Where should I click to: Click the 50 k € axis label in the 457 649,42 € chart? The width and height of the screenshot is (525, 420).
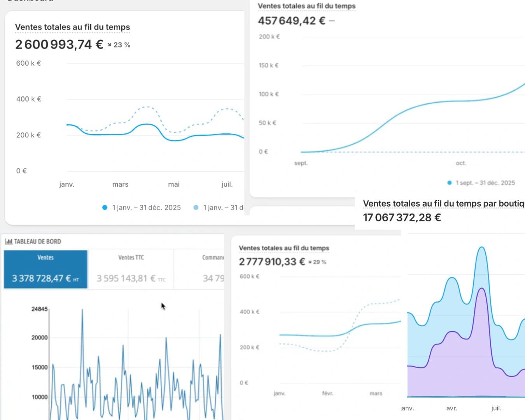[268, 123]
